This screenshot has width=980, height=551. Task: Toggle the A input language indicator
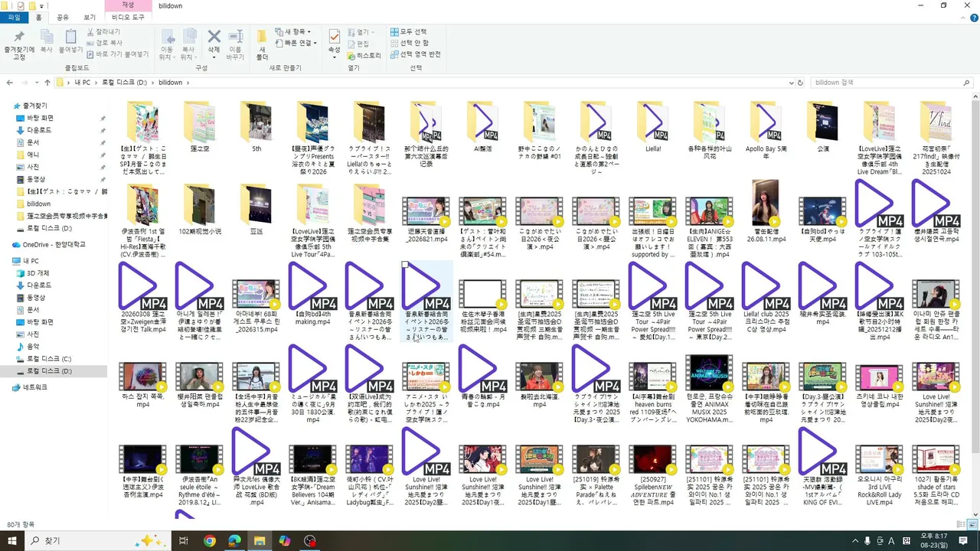tap(890, 540)
